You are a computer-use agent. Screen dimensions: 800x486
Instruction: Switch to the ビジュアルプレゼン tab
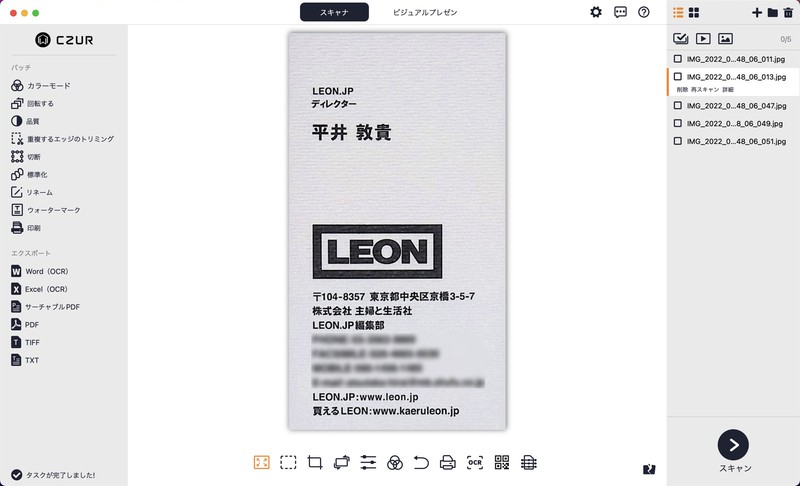coord(424,12)
